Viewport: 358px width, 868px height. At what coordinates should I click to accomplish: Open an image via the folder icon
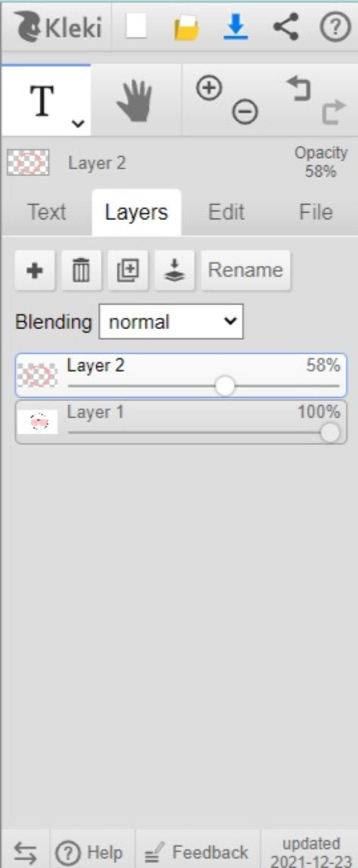tap(186, 27)
